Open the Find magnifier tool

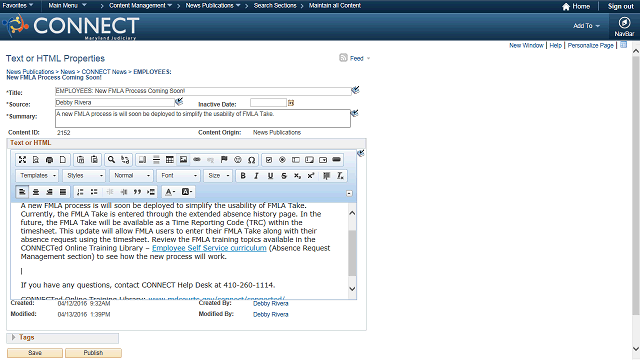pos(111,160)
